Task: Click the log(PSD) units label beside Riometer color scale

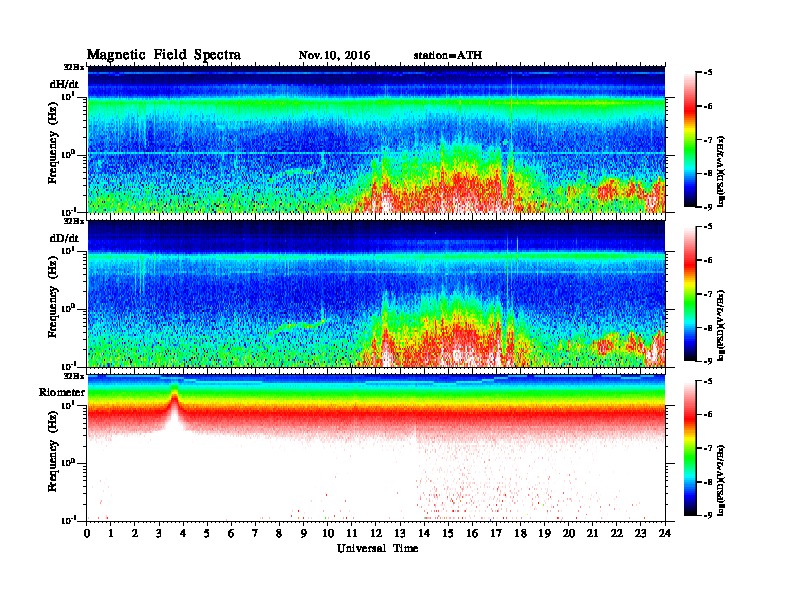Action: (x=721, y=480)
